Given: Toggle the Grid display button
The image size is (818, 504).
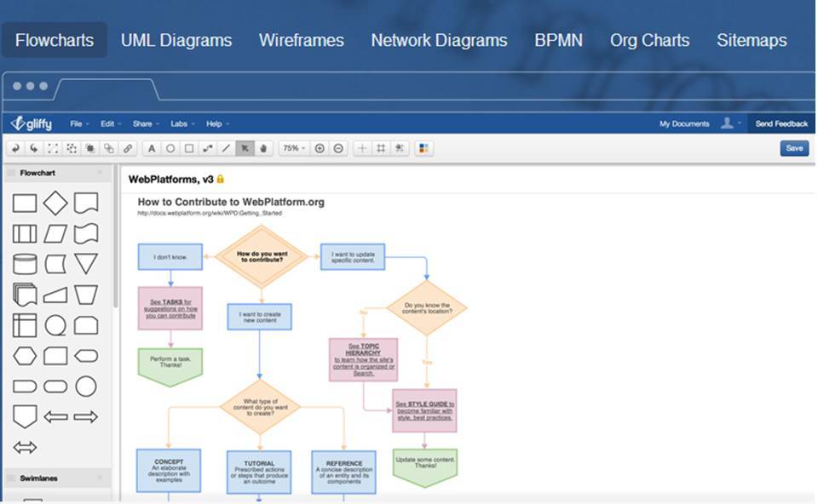Looking at the screenshot, I should click(x=381, y=148).
